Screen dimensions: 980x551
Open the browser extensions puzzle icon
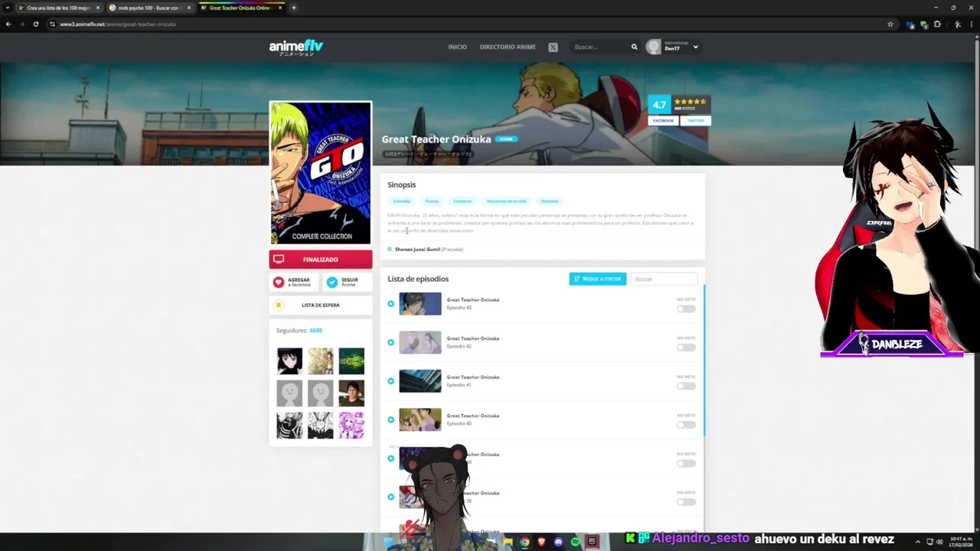[x=936, y=24]
